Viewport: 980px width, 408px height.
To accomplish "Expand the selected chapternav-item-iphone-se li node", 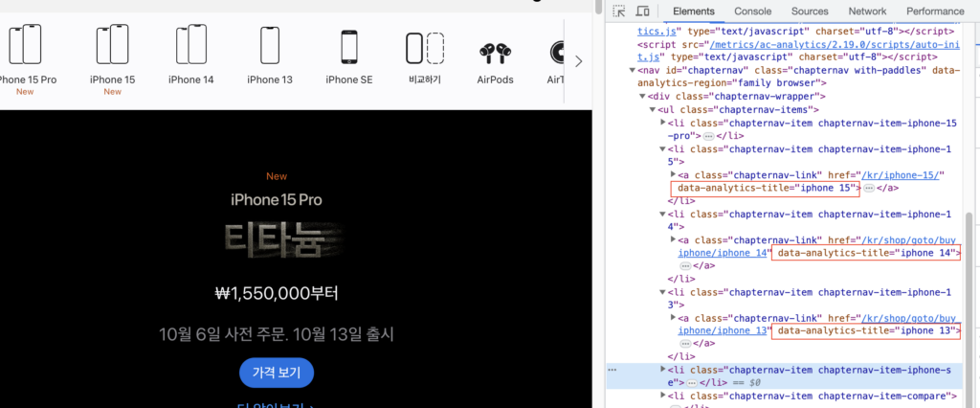I will click(662, 369).
